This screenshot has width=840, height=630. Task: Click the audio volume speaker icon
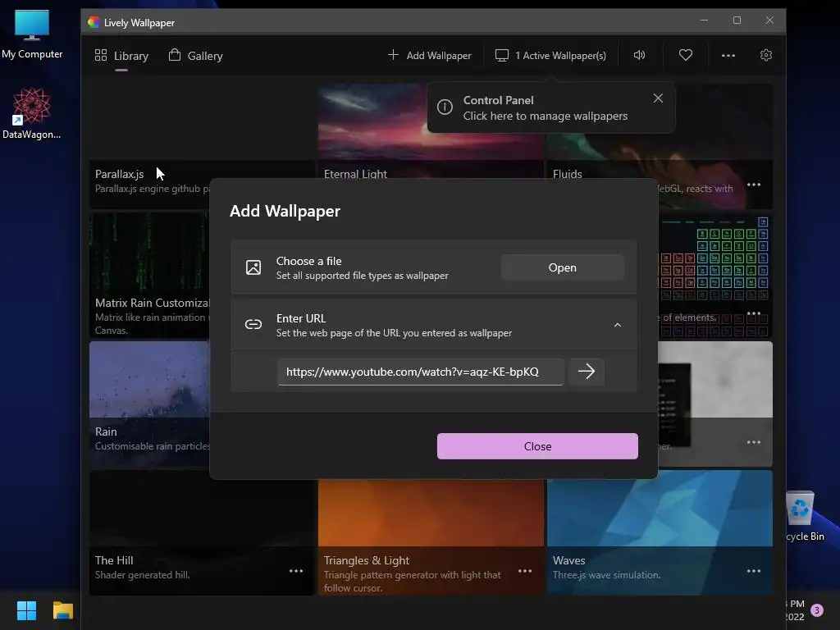(x=639, y=55)
